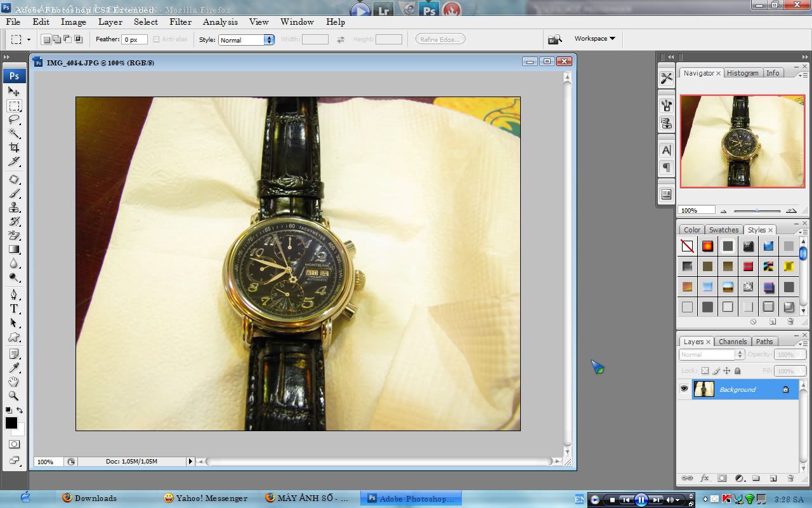Switch to the Histogram tab
The width and height of the screenshot is (812, 508).
[x=742, y=73]
